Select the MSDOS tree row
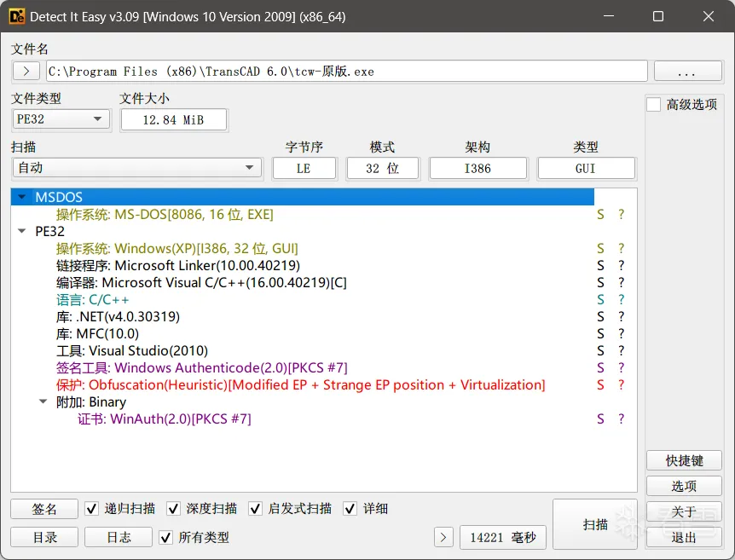 pyautogui.click(x=303, y=197)
